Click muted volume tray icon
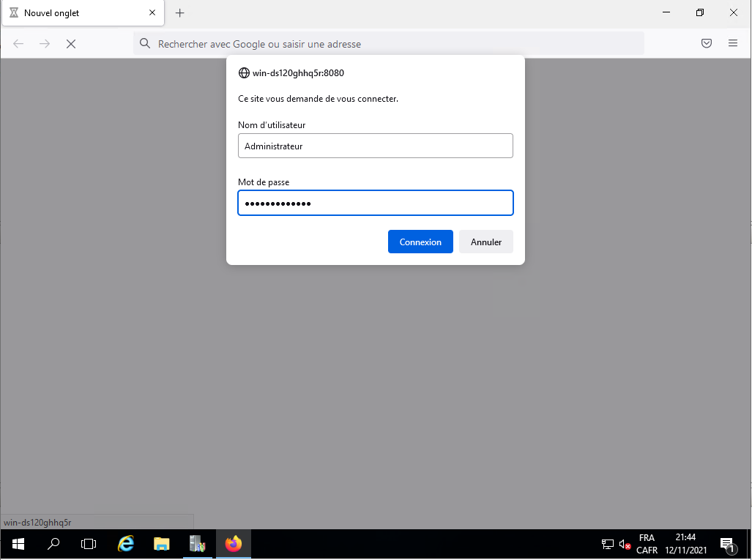752x560 pixels. point(625,544)
